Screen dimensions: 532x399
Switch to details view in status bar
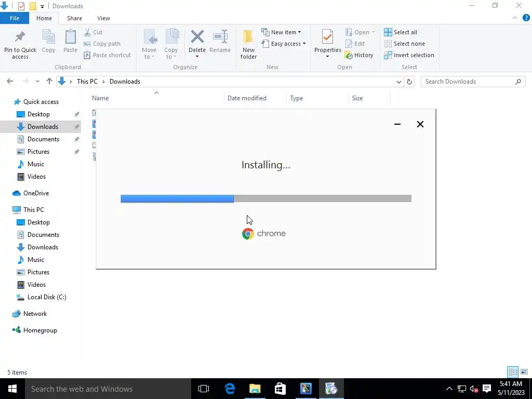(513, 372)
